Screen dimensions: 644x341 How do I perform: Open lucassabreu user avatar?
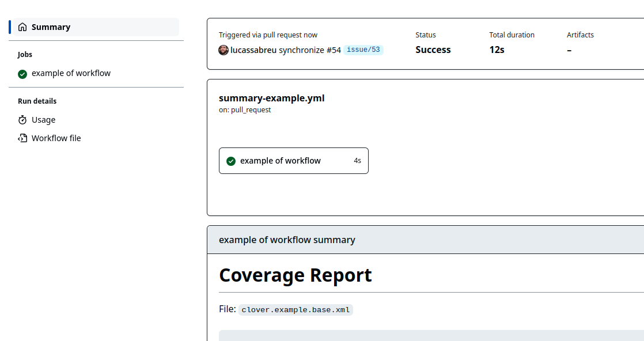pos(223,50)
